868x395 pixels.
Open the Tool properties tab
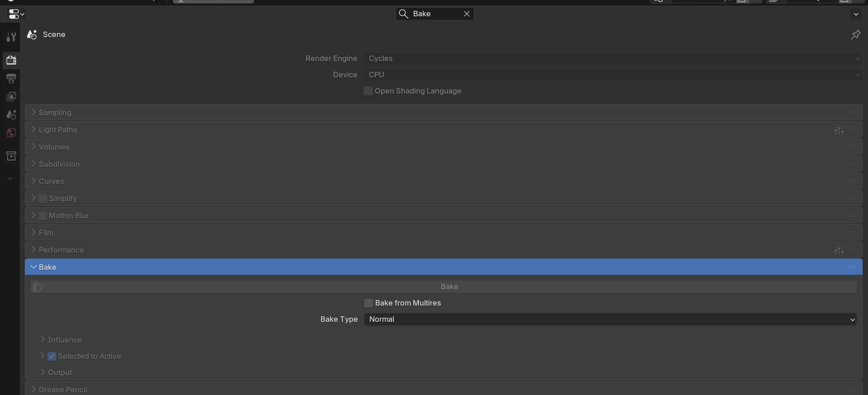tap(11, 37)
